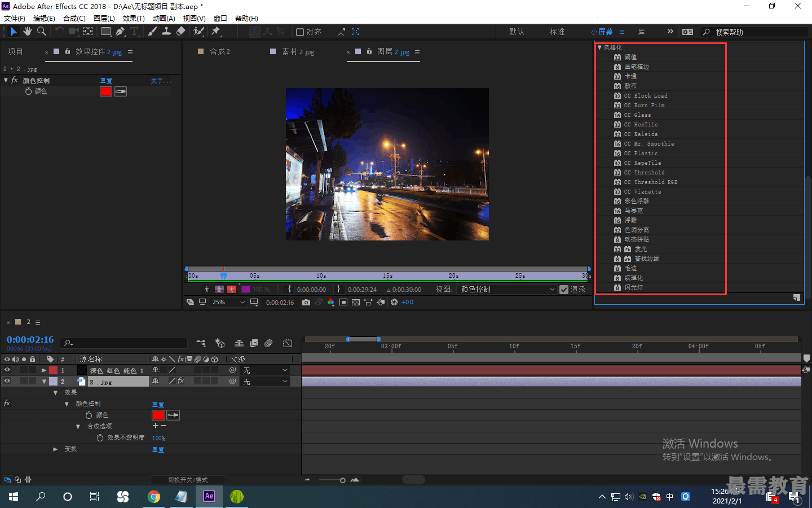This screenshot has height=508, width=812.
Task: Select the Eraser tool
Action: click(x=180, y=32)
